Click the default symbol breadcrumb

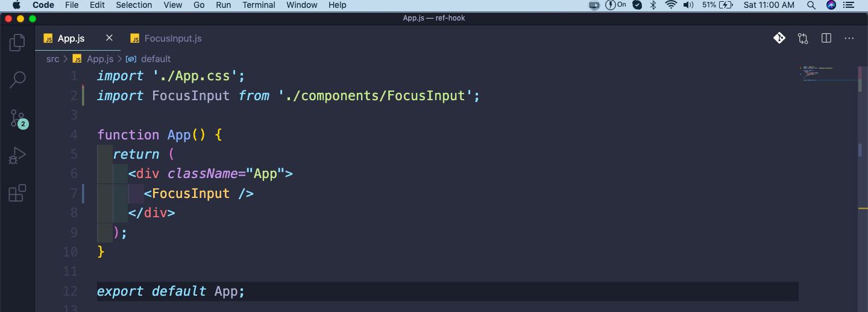[x=149, y=59]
